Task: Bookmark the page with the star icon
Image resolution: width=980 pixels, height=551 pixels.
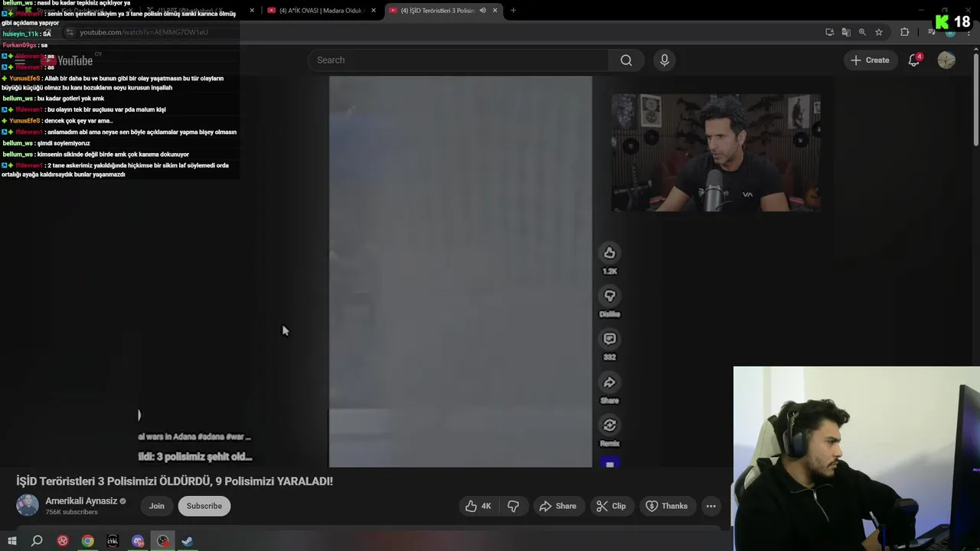Action: [879, 32]
